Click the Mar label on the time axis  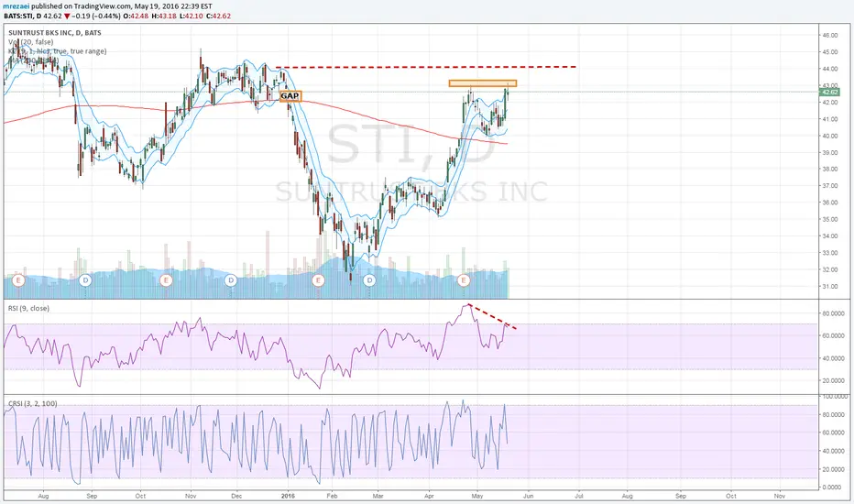[x=378, y=497]
